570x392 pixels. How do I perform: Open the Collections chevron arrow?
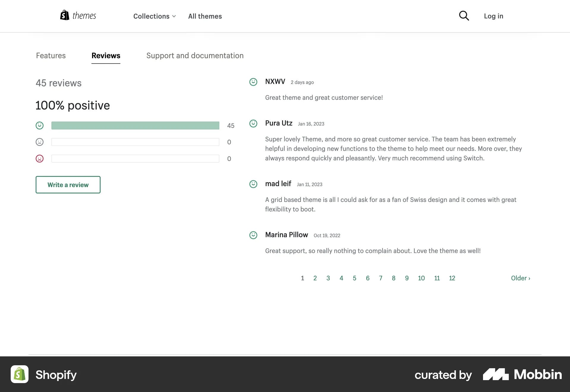point(174,17)
